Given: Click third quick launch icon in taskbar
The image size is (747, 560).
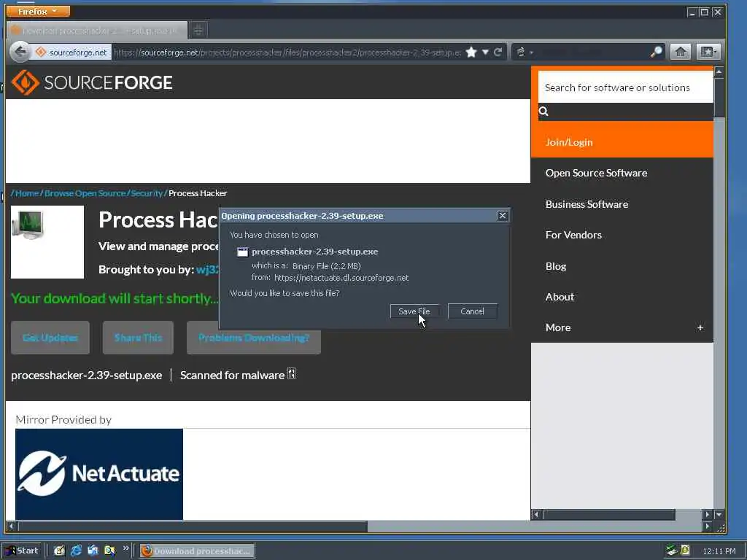Looking at the screenshot, I should [x=93, y=551].
